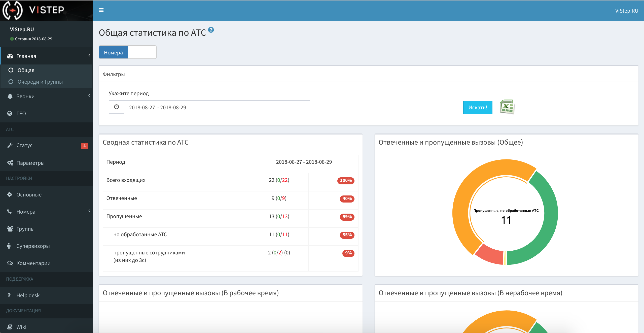Click ViStep.RU in the top bar
Screen dimensions: 644x333
tap(626, 11)
